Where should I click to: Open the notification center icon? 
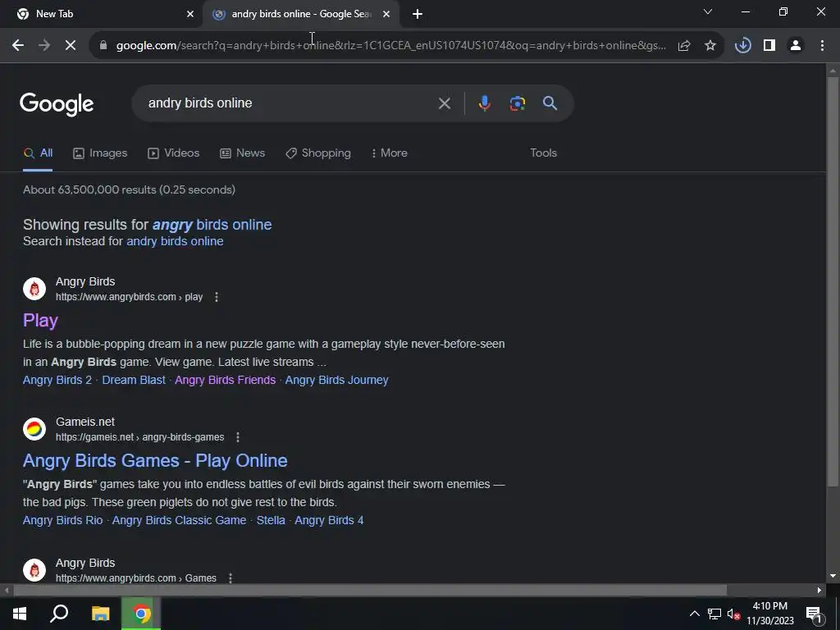pos(814,614)
